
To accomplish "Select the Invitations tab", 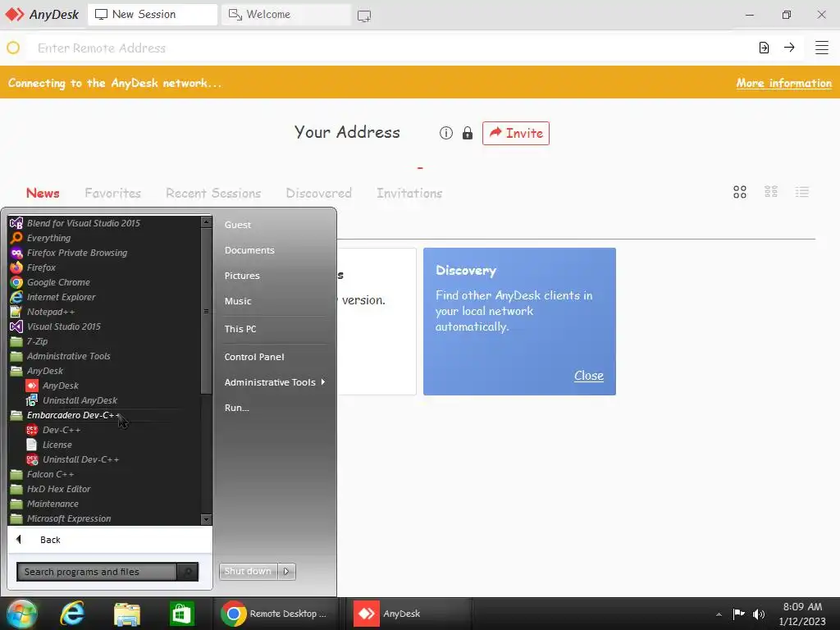I will [409, 193].
